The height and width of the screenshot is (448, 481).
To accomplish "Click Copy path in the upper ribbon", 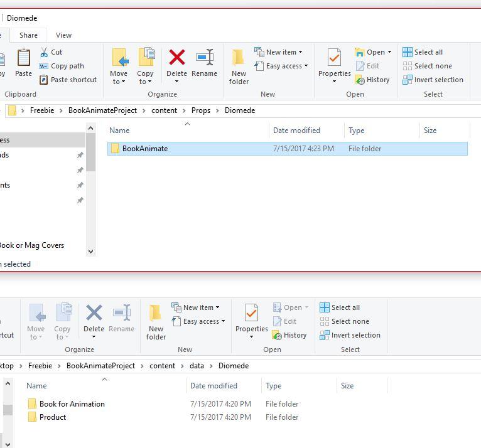I will [x=62, y=66].
